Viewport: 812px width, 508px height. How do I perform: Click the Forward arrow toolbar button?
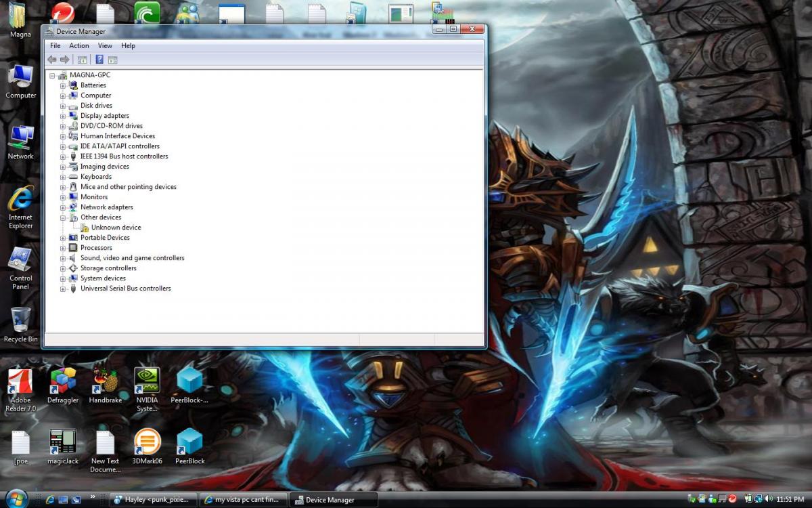coord(65,60)
